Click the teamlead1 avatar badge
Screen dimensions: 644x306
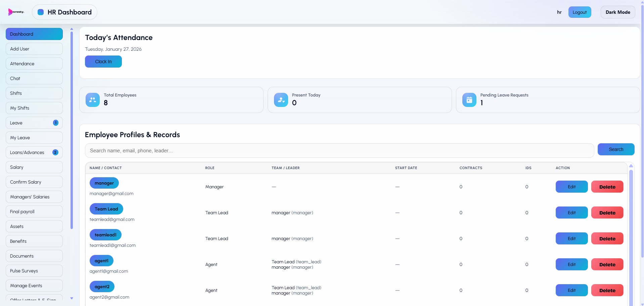(105, 234)
